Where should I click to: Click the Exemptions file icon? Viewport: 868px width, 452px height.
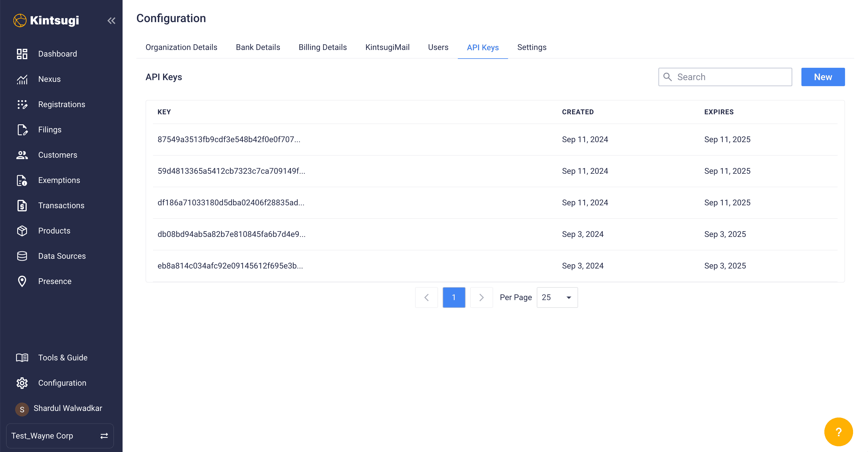click(x=22, y=180)
